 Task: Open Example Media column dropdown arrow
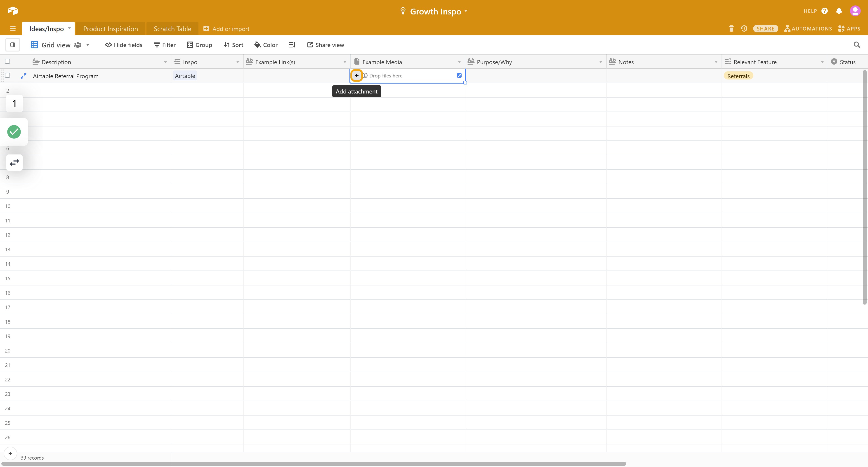pyautogui.click(x=459, y=62)
